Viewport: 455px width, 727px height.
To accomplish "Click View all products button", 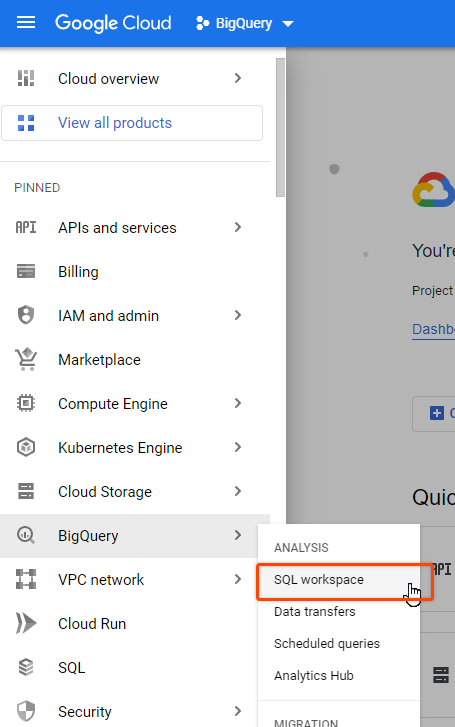I will tap(132, 123).
